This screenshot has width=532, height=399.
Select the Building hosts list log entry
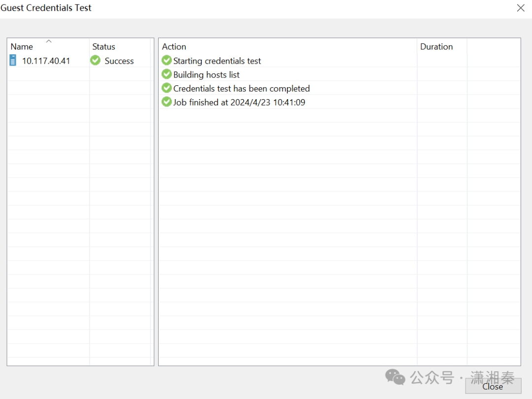pyautogui.click(x=206, y=74)
